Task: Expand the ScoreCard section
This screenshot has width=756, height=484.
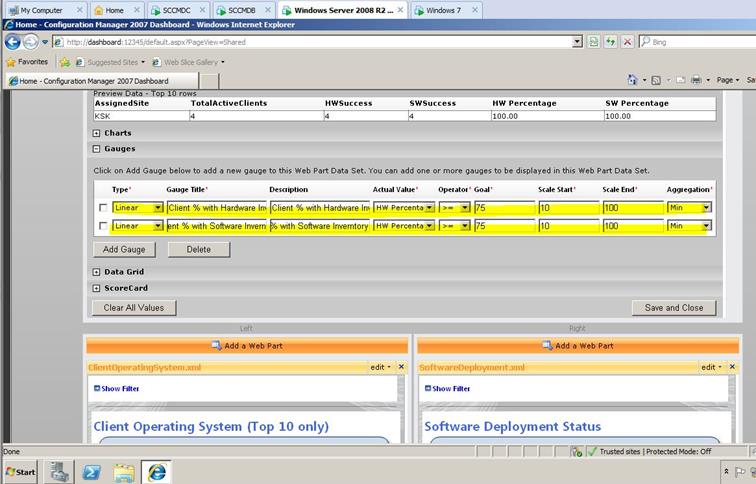Action: coord(97,288)
